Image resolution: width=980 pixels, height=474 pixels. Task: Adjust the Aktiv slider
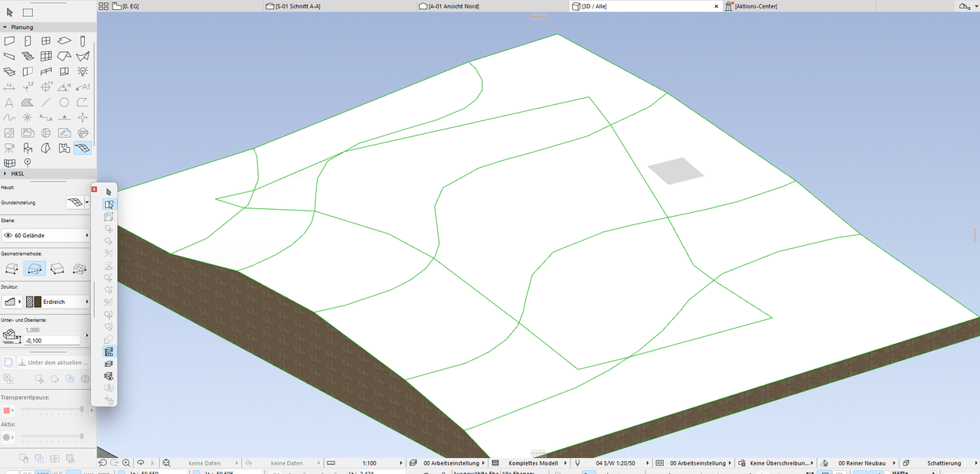point(51,436)
